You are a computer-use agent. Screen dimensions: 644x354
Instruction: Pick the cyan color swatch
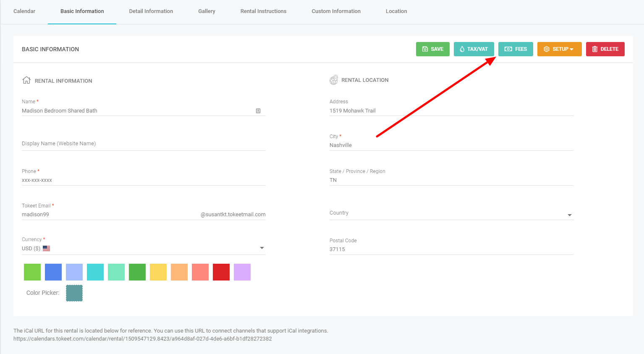(x=95, y=272)
